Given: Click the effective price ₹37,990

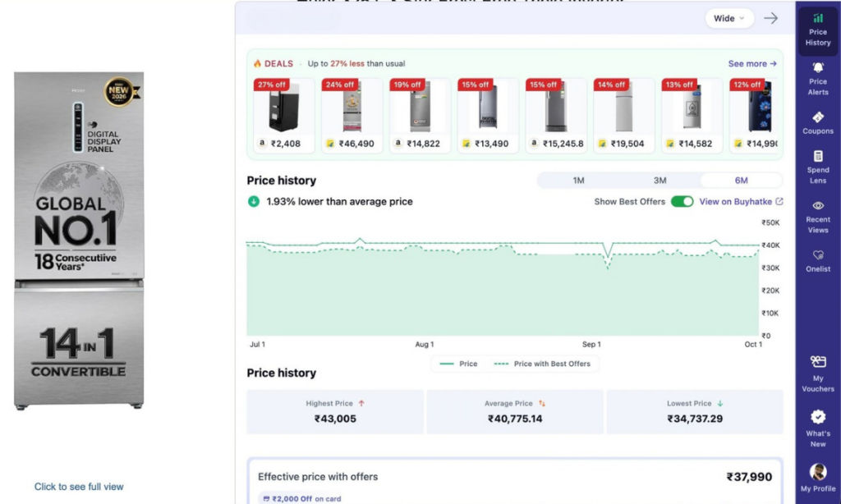Looking at the screenshot, I should click(749, 477).
